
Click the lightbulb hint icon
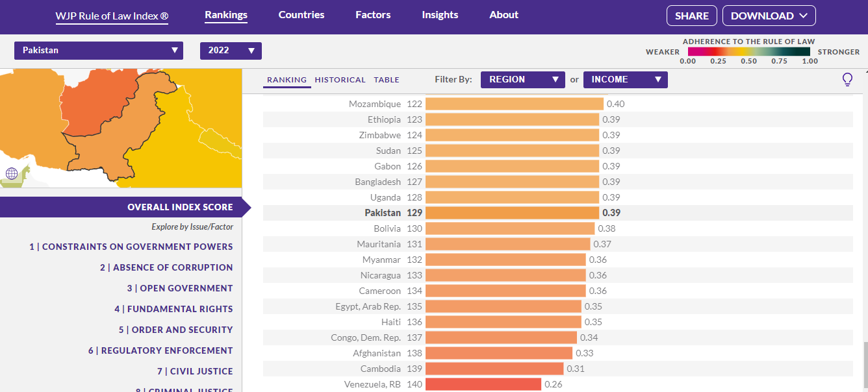coord(847,80)
